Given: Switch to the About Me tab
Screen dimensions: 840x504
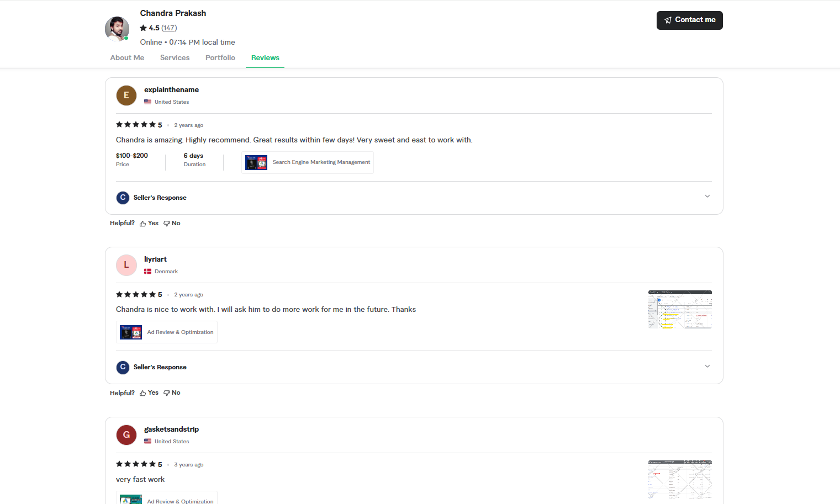Looking at the screenshot, I should (127, 58).
